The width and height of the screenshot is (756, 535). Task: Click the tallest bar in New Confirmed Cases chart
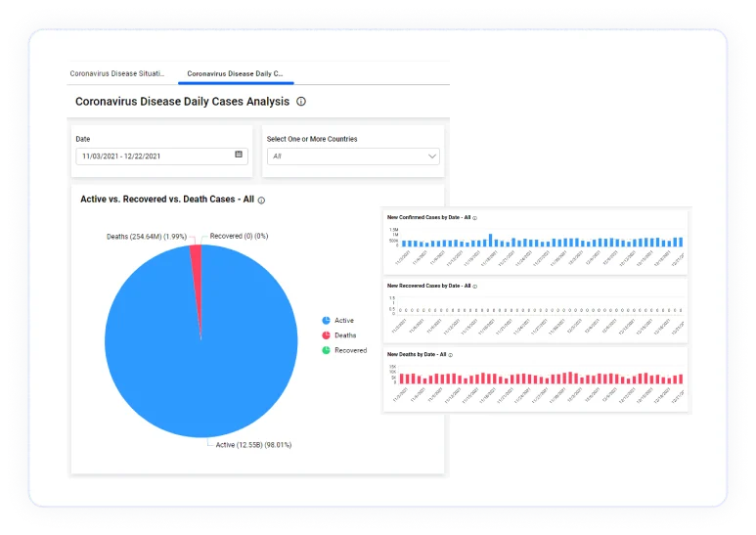point(491,240)
